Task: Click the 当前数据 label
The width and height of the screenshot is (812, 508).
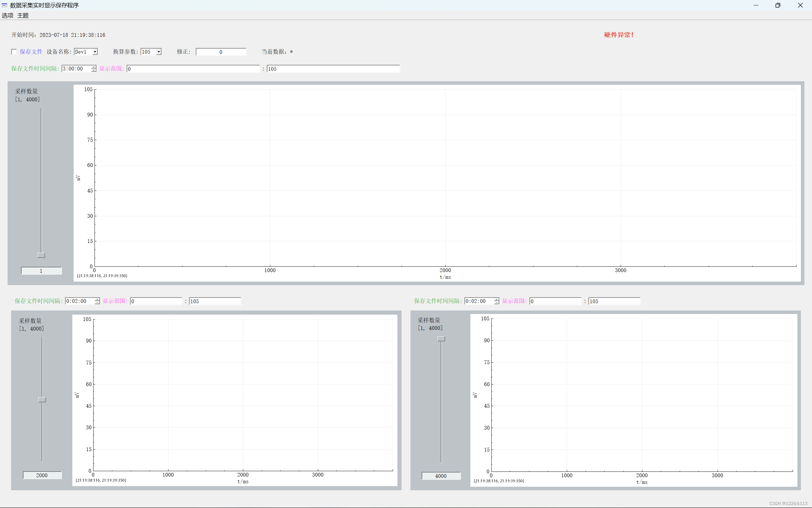Action: tap(277, 52)
